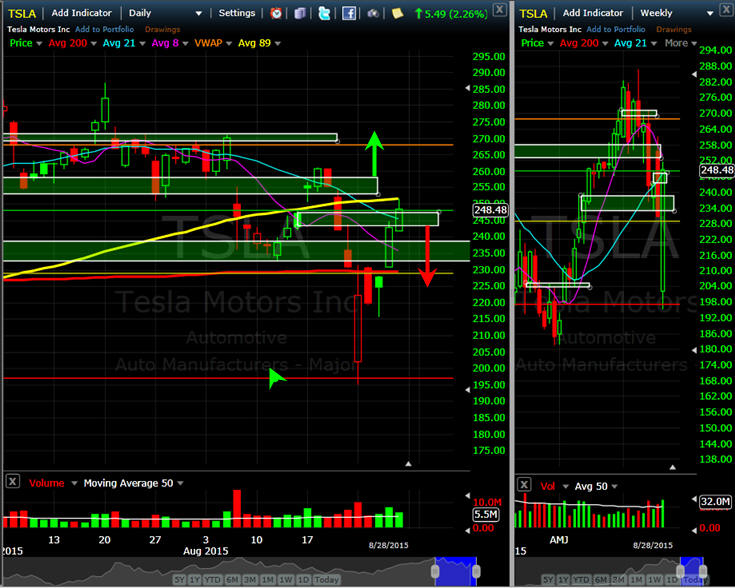Viewport: 735px width, 588px height.
Task: Click the stacked documents icon in toolbar
Action: pos(300,13)
